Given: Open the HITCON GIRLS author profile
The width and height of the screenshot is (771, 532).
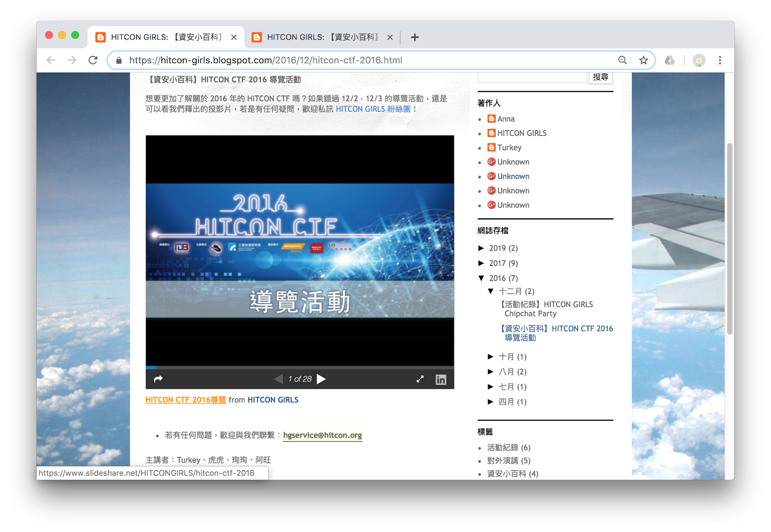Looking at the screenshot, I should pyautogui.click(x=522, y=133).
